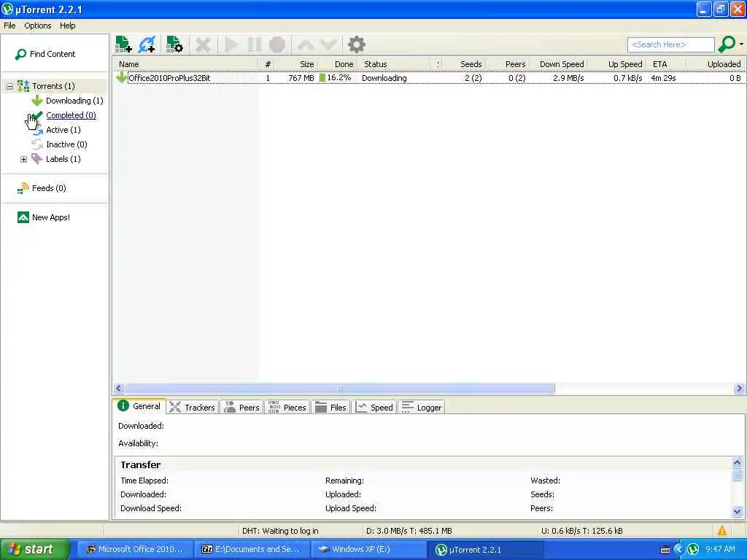747x560 pixels.
Task: Switch to Microsoft Office 2010 taskbar window
Action: tap(135, 550)
